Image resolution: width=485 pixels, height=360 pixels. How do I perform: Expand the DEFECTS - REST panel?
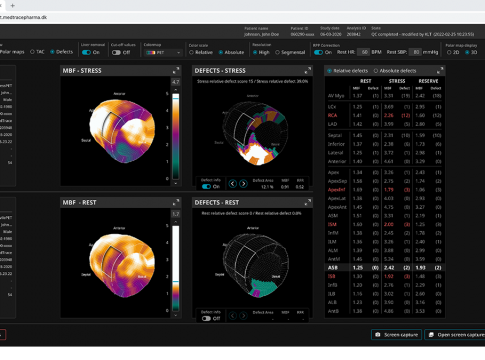308,202
